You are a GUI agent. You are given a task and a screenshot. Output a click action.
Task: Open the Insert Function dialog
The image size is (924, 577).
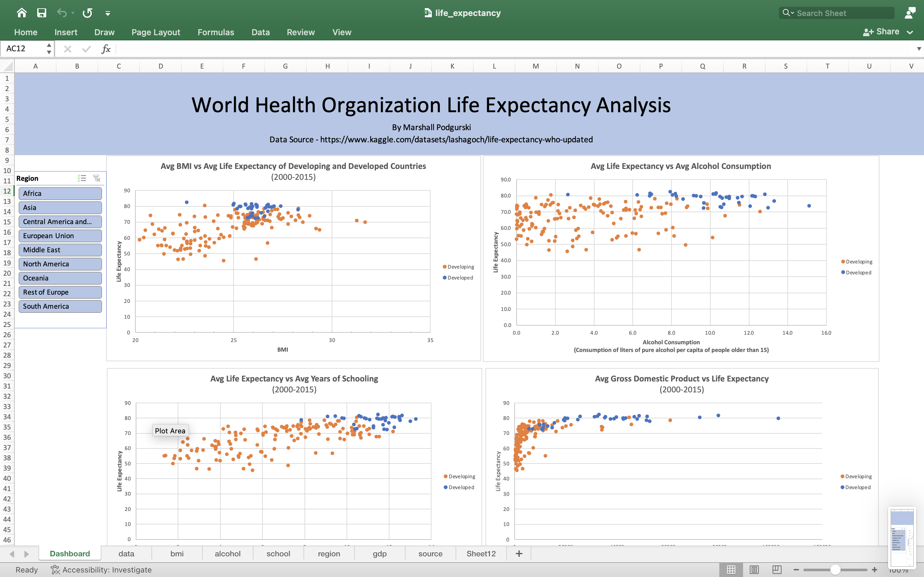tap(106, 48)
